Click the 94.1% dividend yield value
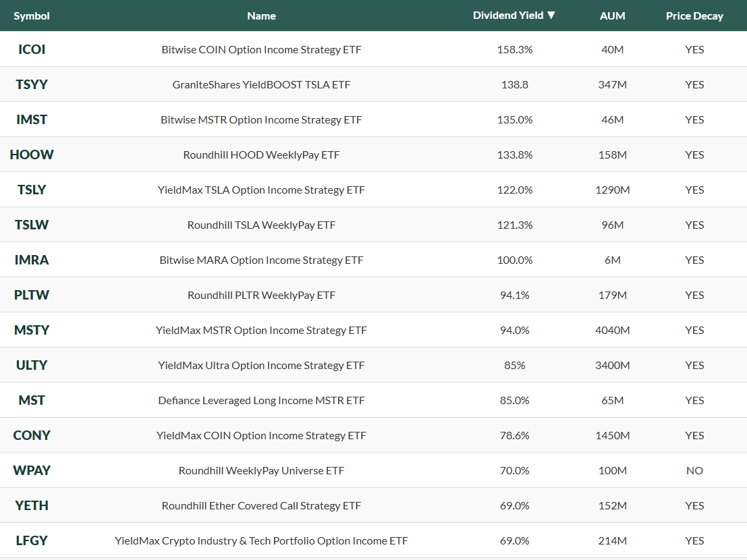This screenshot has height=560, width=747. [x=514, y=296]
